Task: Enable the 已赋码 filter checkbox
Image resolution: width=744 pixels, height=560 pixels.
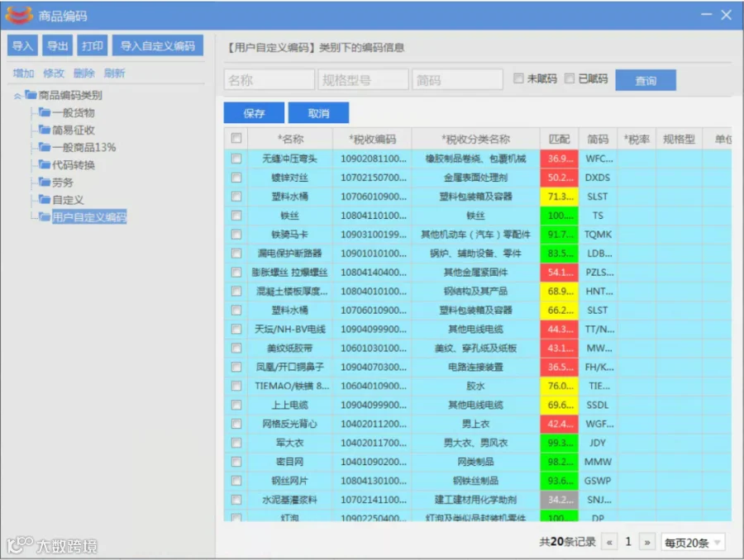Action: [570, 78]
